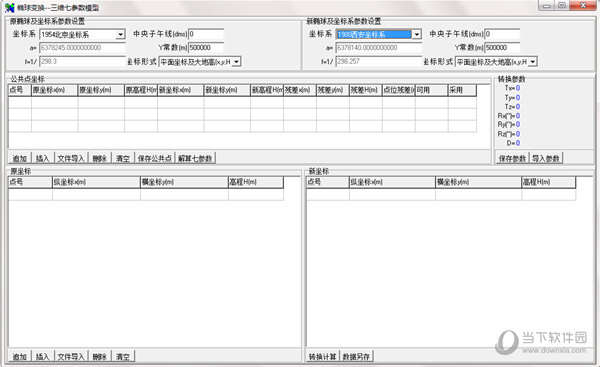Click 点号 header in 原坐标 table
This screenshot has height=367, width=600.
(30, 183)
